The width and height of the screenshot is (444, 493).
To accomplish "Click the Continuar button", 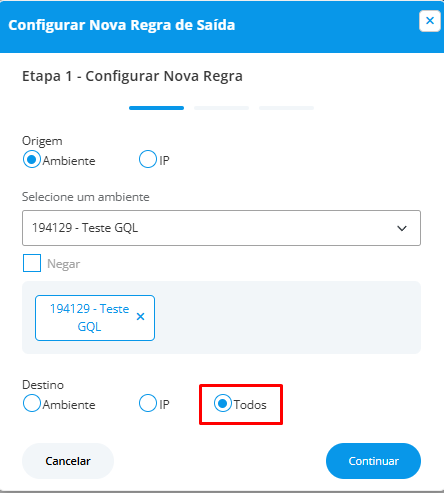I will (373, 461).
